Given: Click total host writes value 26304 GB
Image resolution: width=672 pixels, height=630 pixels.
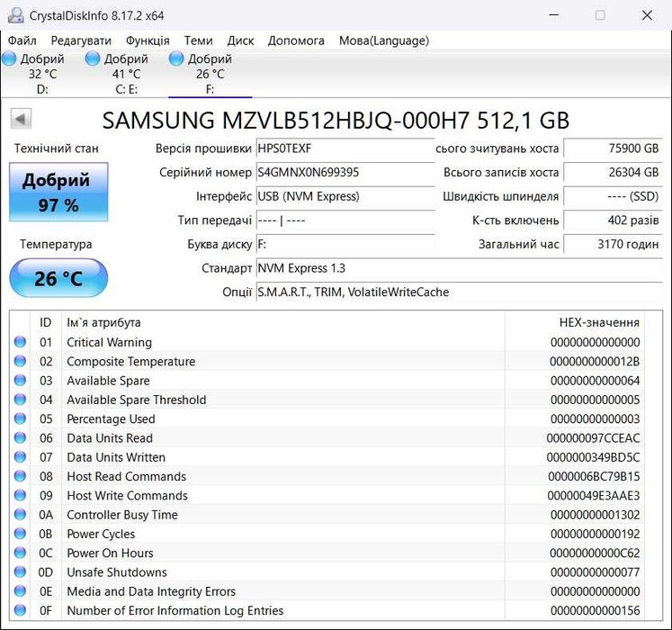Looking at the screenshot, I should [613, 173].
